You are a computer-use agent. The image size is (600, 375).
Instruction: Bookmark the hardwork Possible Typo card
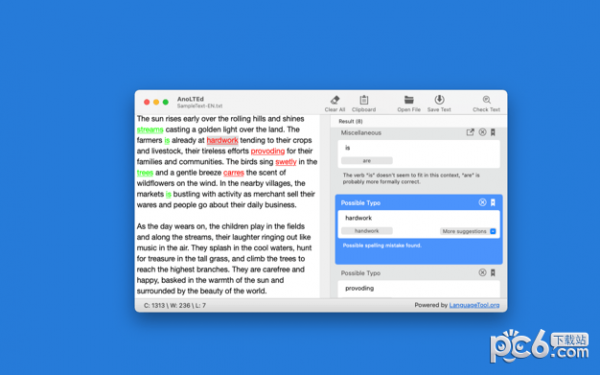493,202
